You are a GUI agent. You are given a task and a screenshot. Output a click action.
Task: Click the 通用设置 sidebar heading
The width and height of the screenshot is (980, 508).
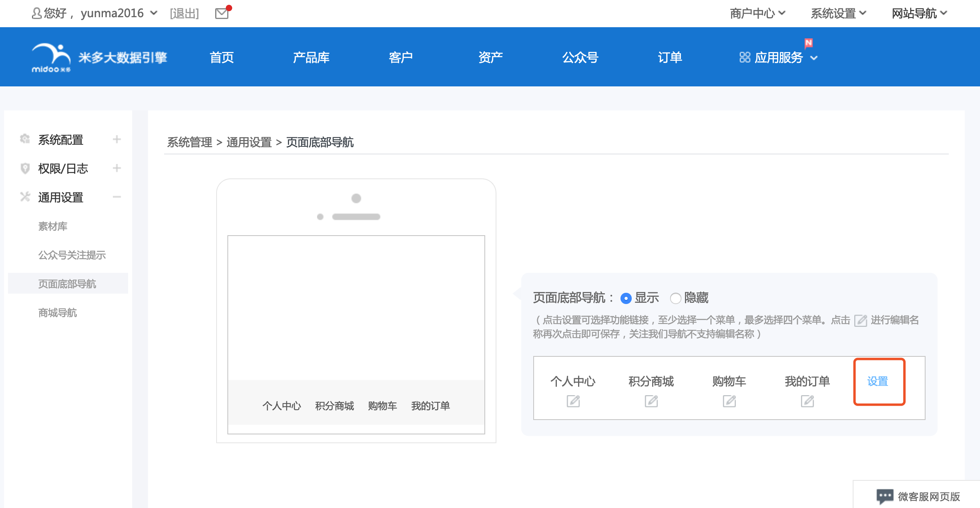coord(60,197)
